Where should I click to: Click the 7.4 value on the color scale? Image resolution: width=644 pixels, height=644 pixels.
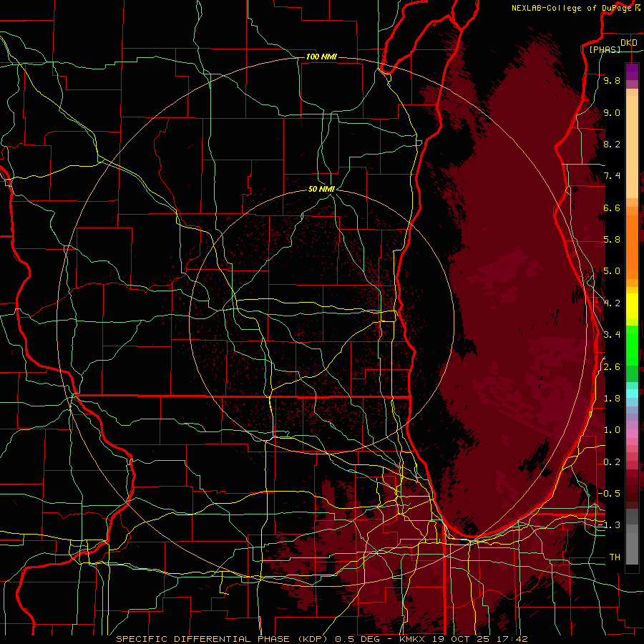[612, 176]
